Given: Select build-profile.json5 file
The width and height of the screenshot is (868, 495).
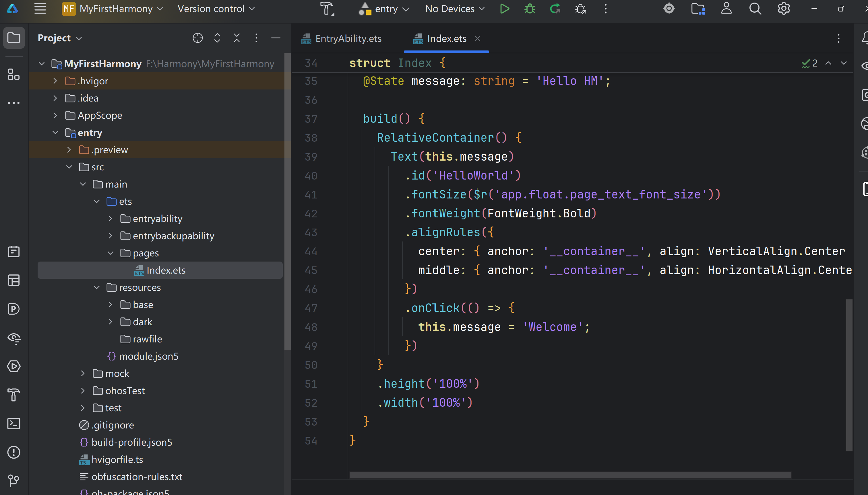Looking at the screenshot, I should click(x=125, y=442).
